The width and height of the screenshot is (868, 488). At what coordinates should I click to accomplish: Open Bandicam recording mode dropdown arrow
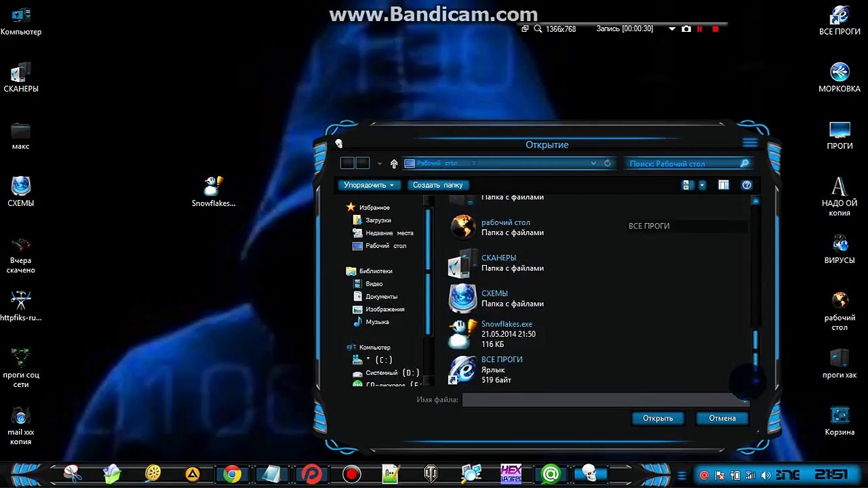672,28
